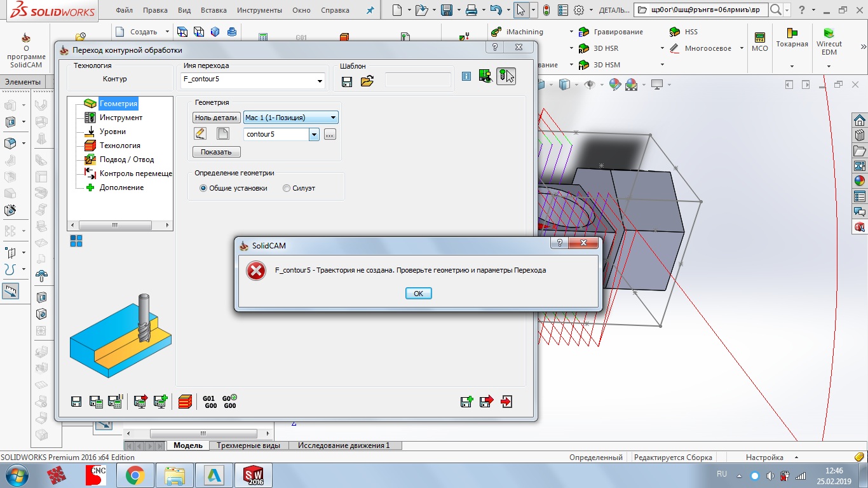Click the G01 G00 G-code icon

point(209,402)
